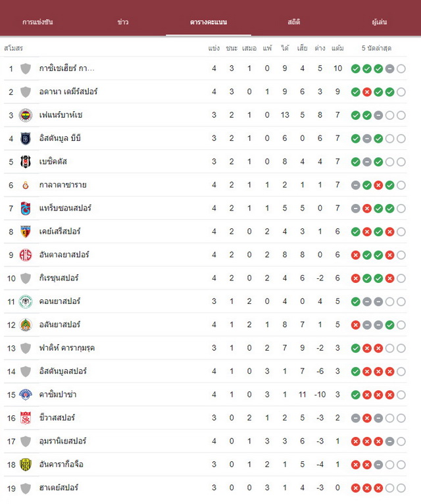
Task: Select the ตารางคะแนน tab
Action: [x=209, y=22]
